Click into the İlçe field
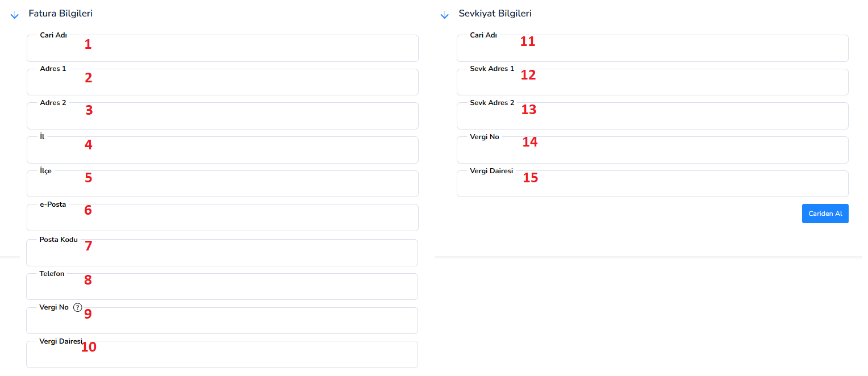868x376 pixels. point(223,184)
